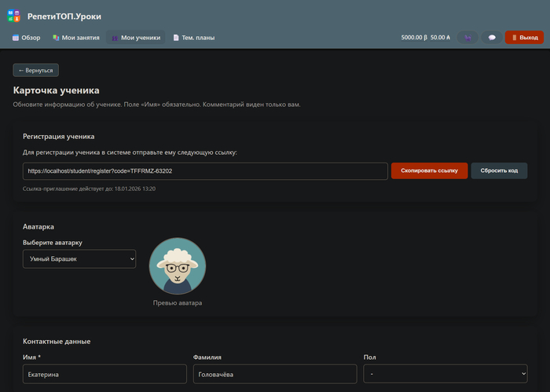Viewport: 550px width, 392px height.
Task: Click Скопировать ссылку button
Action: tap(429, 170)
